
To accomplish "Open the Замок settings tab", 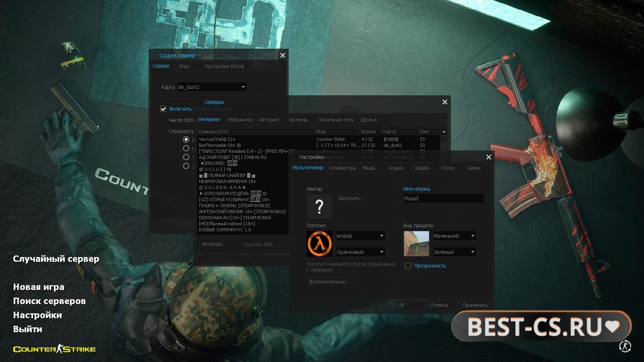I will coord(474,168).
